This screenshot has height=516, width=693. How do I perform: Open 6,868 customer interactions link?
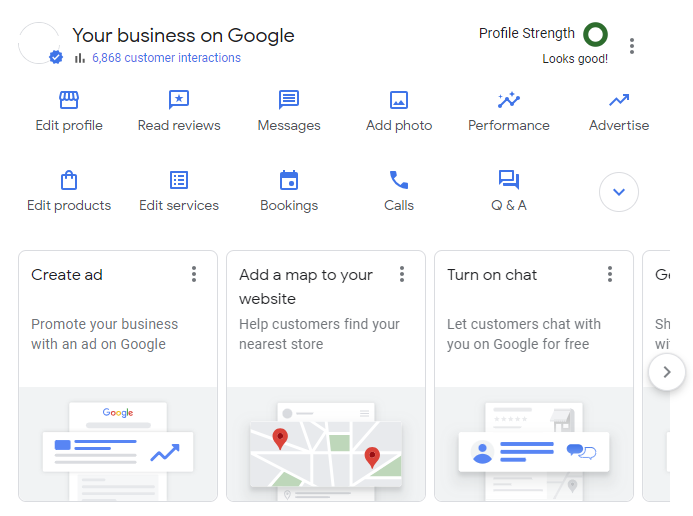tap(166, 58)
